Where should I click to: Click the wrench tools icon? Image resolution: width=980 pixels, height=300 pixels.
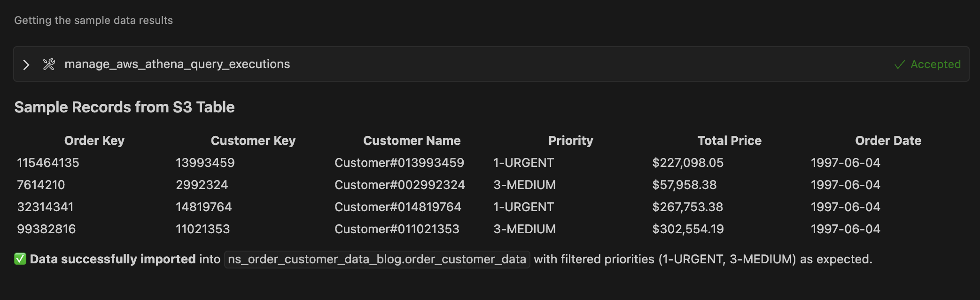click(49, 64)
